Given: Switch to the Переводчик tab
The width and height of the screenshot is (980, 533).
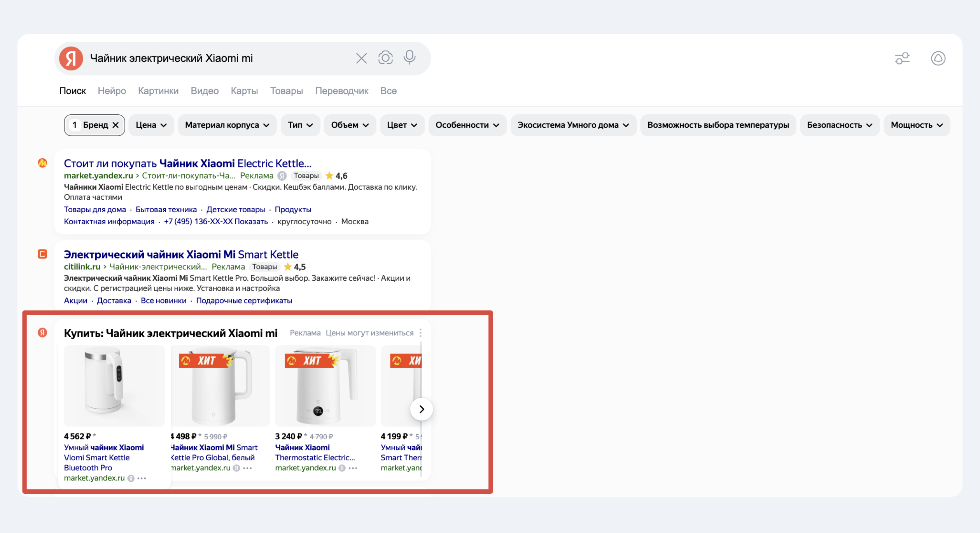Looking at the screenshot, I should (341, 91).
